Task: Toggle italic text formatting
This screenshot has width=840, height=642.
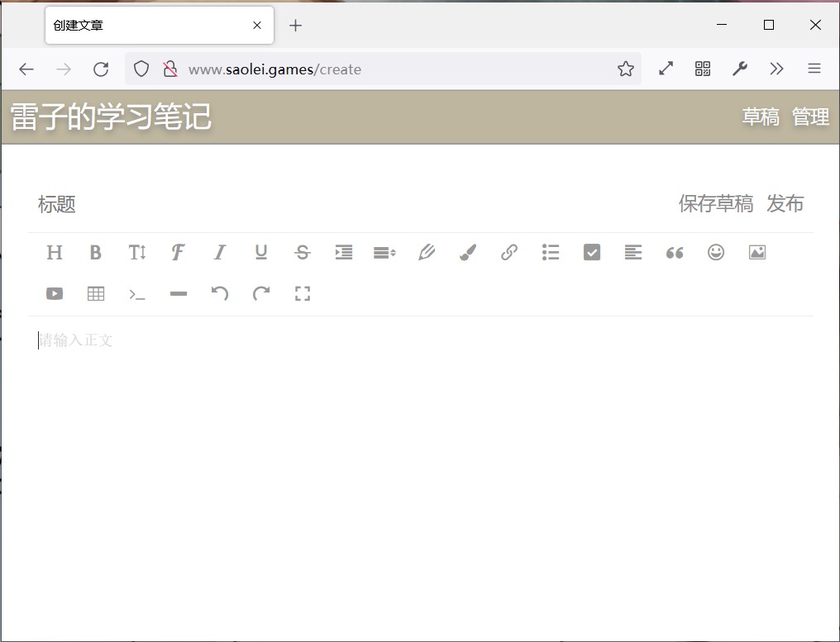Action: point(220,253)
